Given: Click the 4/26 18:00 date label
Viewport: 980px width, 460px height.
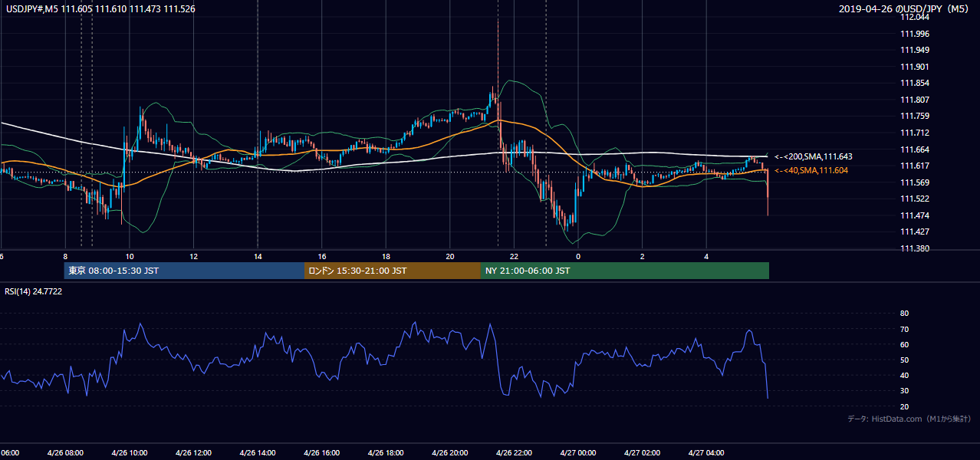Looking at the screenshot, I should (385, 453).
